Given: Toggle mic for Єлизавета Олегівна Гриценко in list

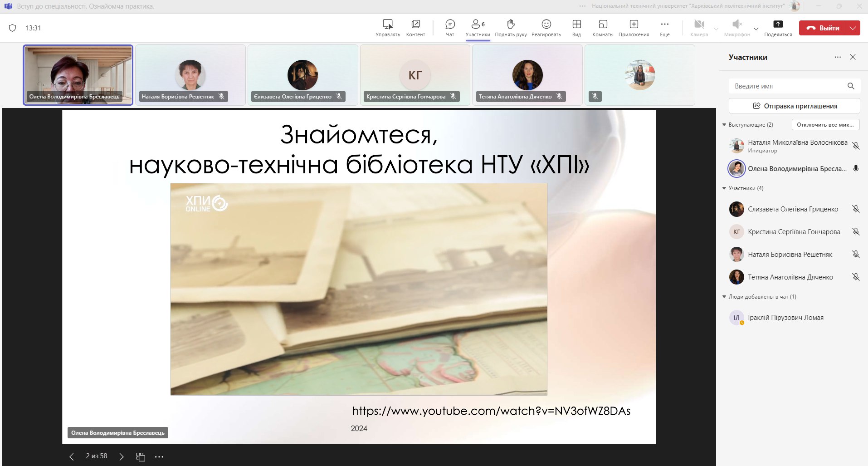Looking at the screenshot, I should 855,209.
